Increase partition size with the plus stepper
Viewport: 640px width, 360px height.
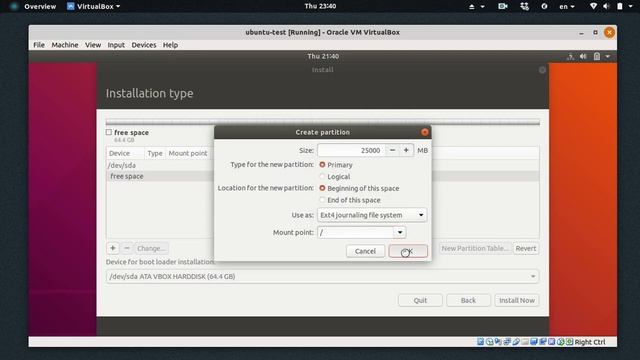(406, 150)
